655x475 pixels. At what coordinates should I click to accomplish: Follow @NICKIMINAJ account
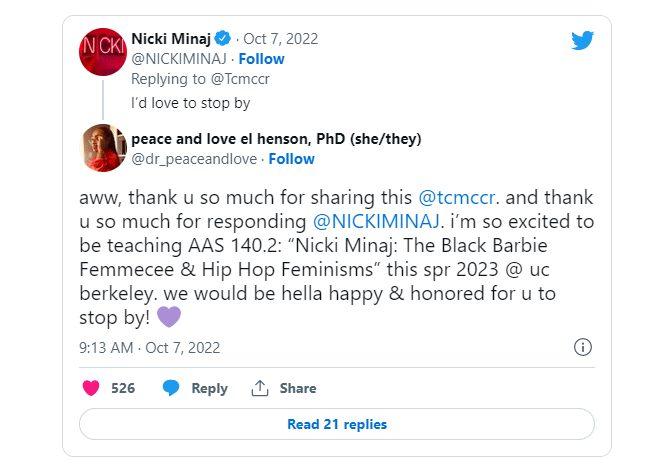[x=261, y=59]
